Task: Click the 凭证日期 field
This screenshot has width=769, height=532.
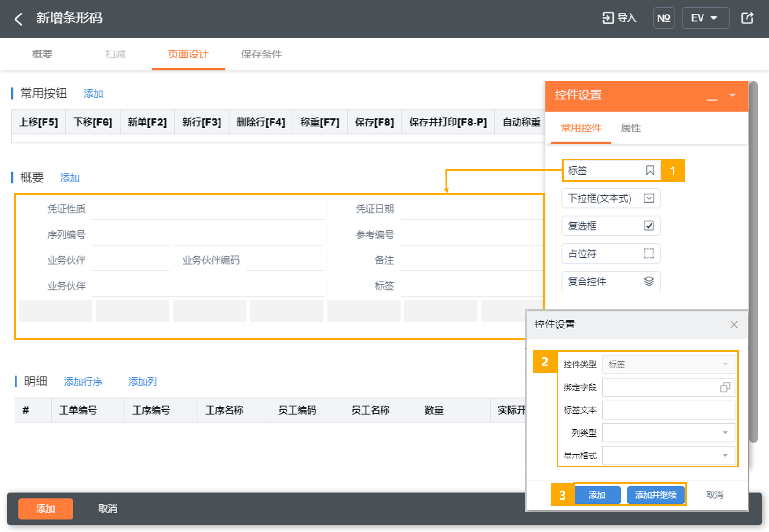Action: tap(471, 209)
